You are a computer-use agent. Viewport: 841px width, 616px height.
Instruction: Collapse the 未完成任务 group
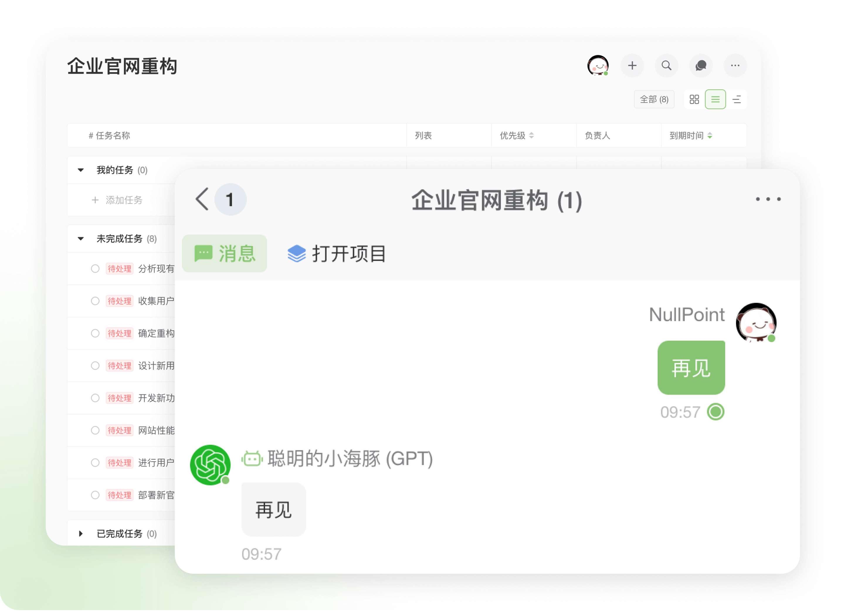tap(81, 239)
